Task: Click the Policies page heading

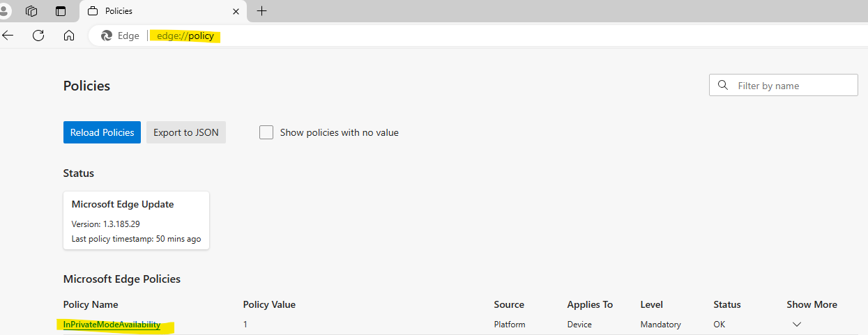Action: click(87, 86)
